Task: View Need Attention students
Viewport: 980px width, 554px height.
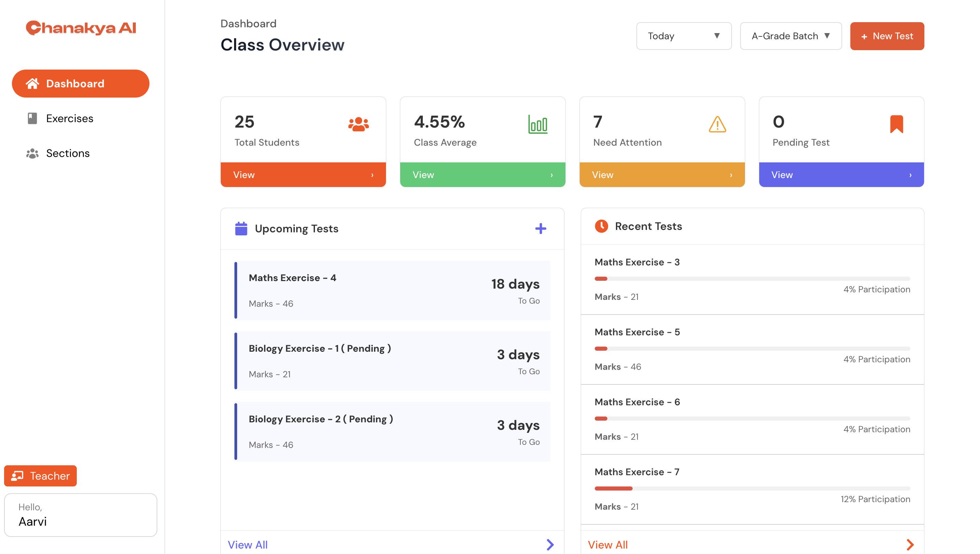Action: pos(662,175)
